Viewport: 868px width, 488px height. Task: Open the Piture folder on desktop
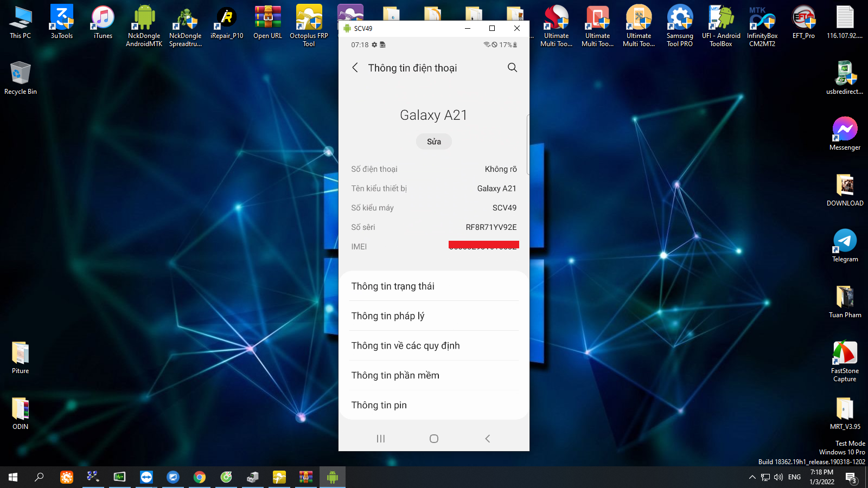click(x=21, y=358)
